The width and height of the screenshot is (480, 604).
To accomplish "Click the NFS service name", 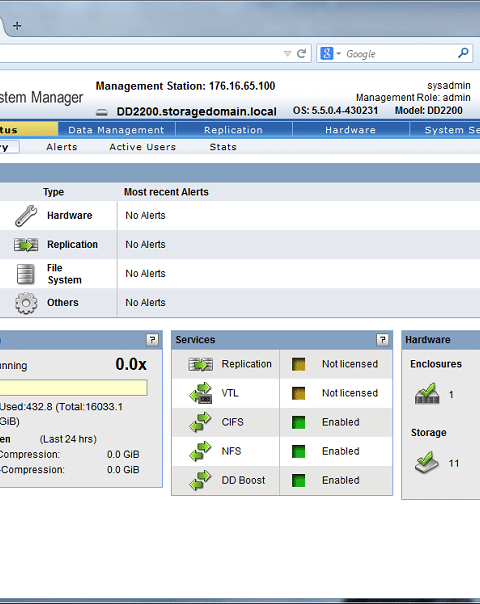I will pyautogui.click(x=231, y=451).
